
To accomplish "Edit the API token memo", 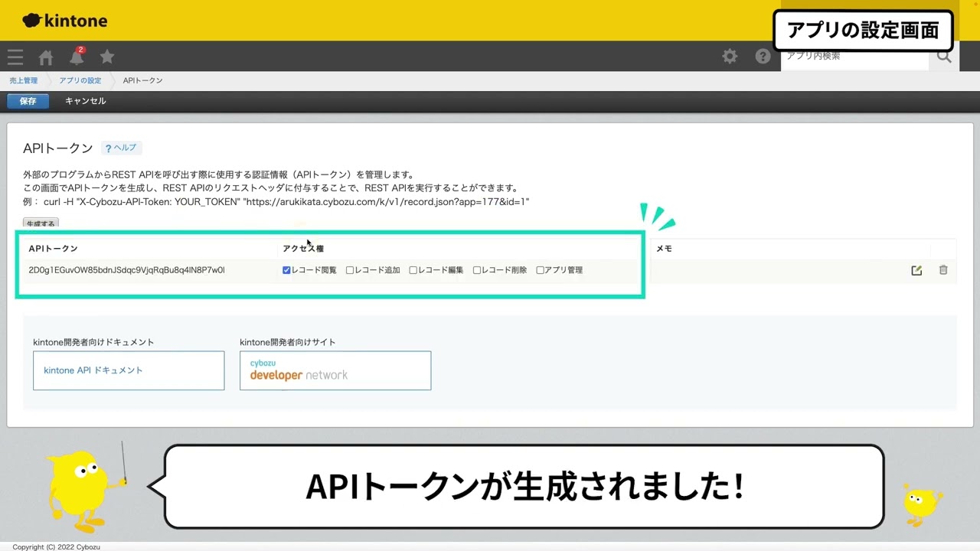I will click(916, 270).
